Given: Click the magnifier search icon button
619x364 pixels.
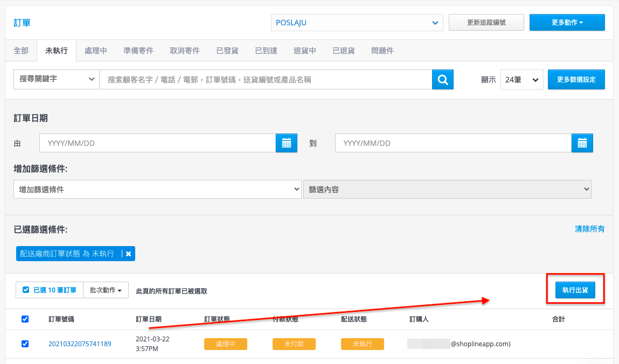Looking at the screenshot, I should tap(442, 80).
